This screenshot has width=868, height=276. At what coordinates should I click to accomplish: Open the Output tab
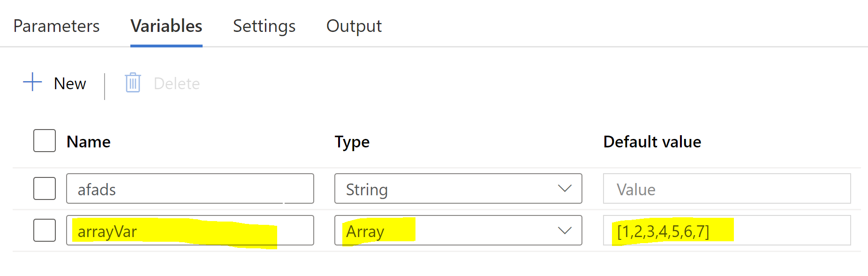(x=354, y=26)
